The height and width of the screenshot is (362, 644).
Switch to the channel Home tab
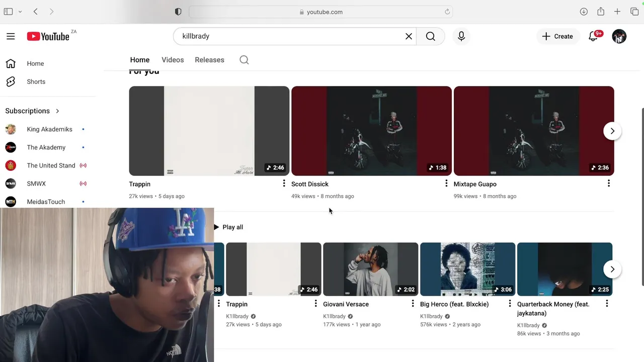(x=140, y=60)
